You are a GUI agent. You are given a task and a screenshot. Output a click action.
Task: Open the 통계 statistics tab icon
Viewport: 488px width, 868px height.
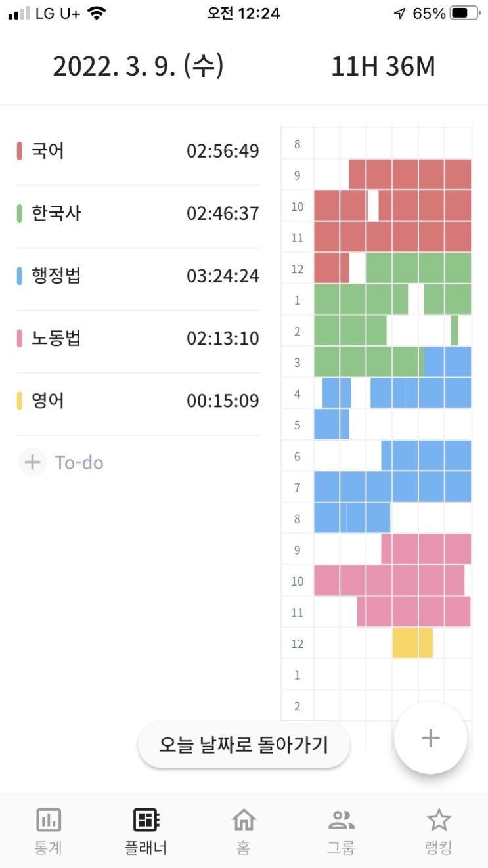[48, 819]
